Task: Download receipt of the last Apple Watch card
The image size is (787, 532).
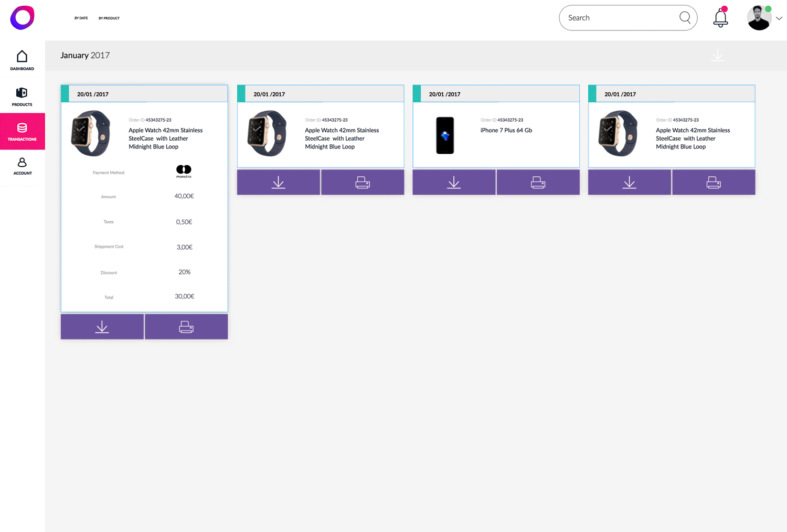Action: pyautogui.click(x=630, y=183)
